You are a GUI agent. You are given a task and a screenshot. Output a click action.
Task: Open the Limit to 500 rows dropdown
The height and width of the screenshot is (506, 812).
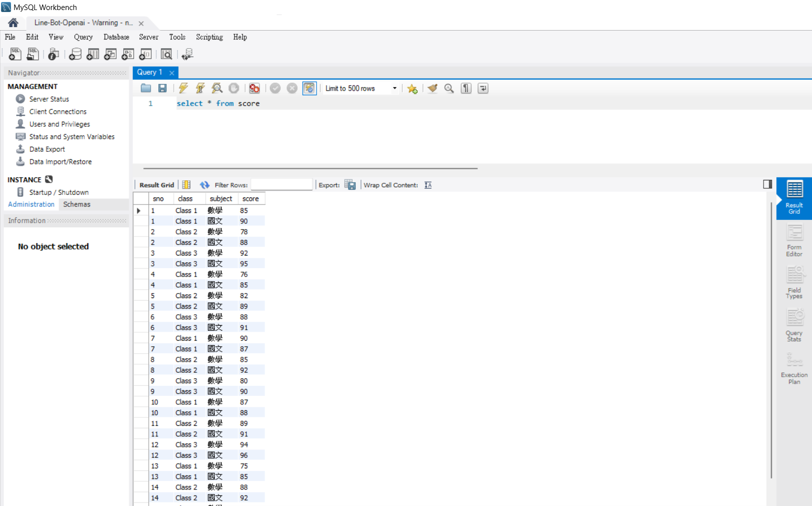tap(361, 88)
